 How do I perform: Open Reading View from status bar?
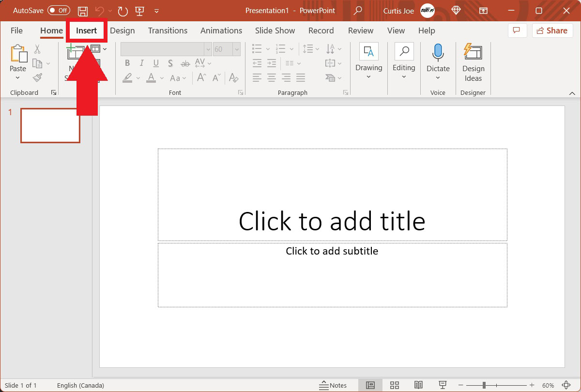(418, 385)
